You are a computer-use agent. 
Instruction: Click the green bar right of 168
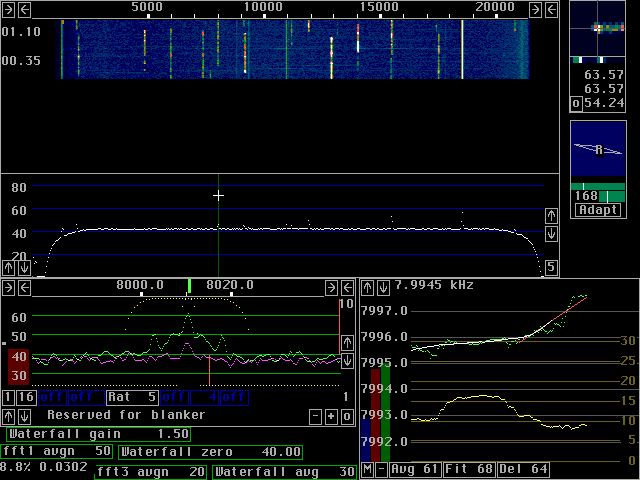point(612,197)
